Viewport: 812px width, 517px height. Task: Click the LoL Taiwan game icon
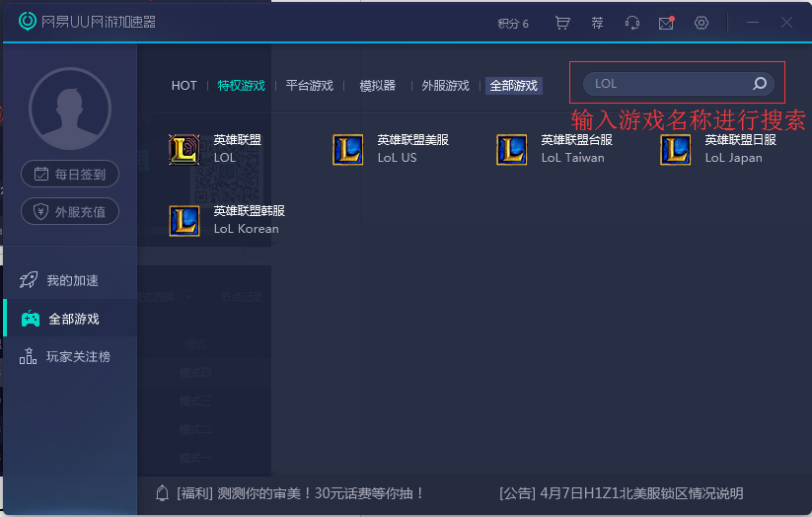coord(512,149)
